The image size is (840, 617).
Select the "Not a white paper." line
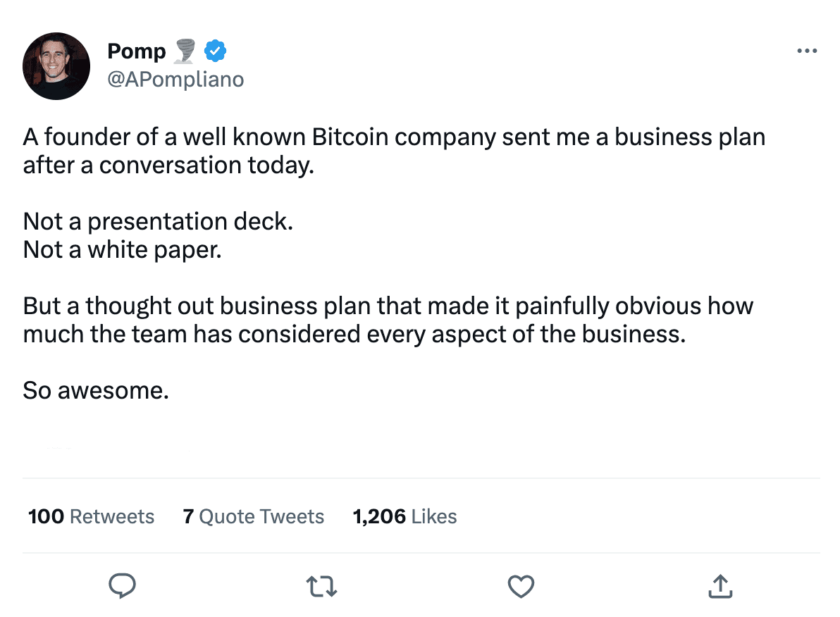pyautogui.click(x=123, y=249)
